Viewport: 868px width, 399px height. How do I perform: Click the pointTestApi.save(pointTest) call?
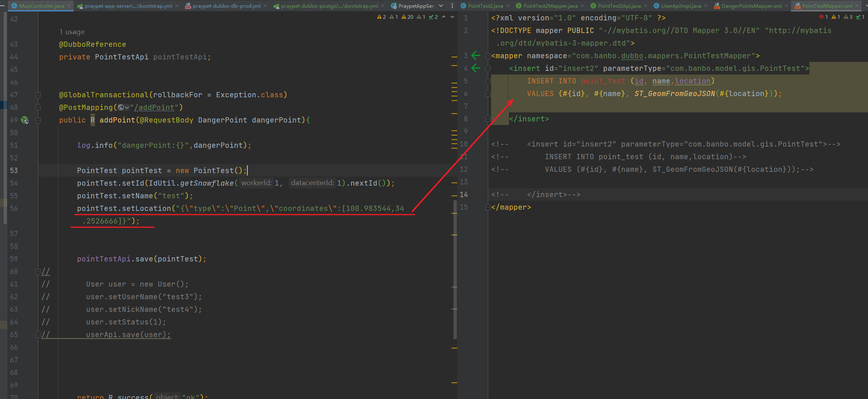coord(142,259)
